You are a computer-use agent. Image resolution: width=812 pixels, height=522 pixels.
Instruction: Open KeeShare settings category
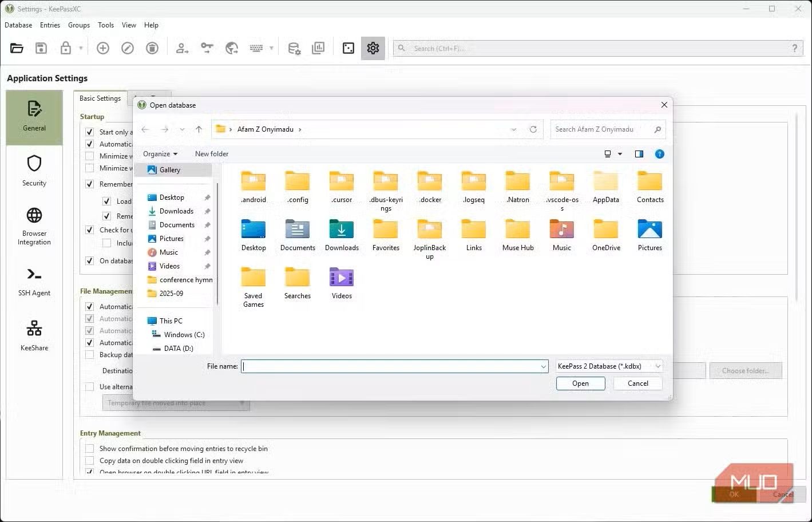coord(34,335)
